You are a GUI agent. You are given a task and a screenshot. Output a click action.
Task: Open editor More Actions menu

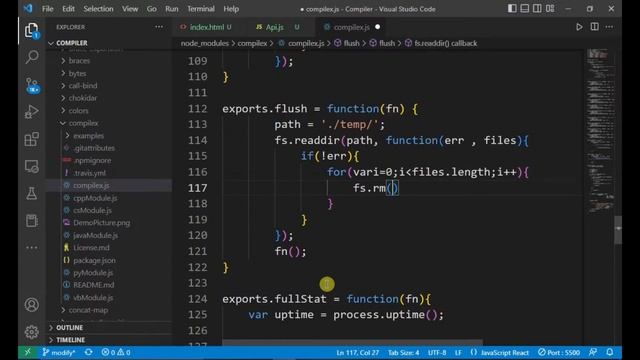coord(609,27)
